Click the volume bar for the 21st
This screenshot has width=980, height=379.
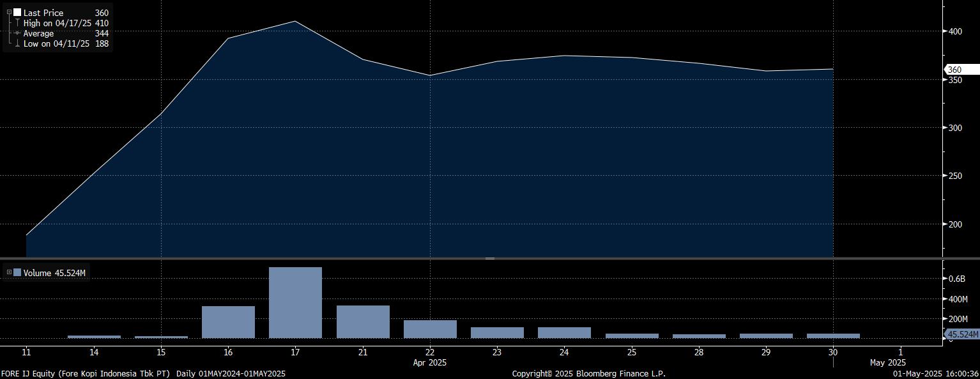[363, 321]
